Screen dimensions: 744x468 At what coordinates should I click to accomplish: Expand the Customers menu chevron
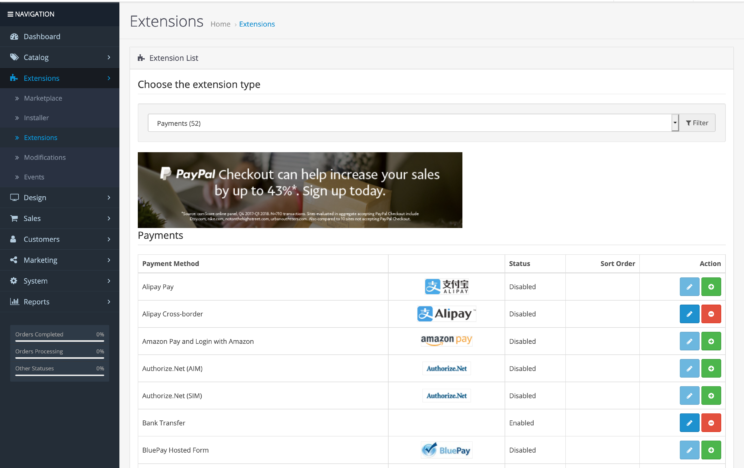click(109, 239)
